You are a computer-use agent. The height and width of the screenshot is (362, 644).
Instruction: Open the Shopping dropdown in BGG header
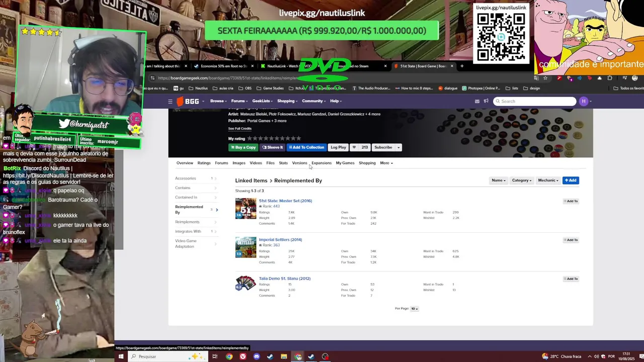point(287,101)
